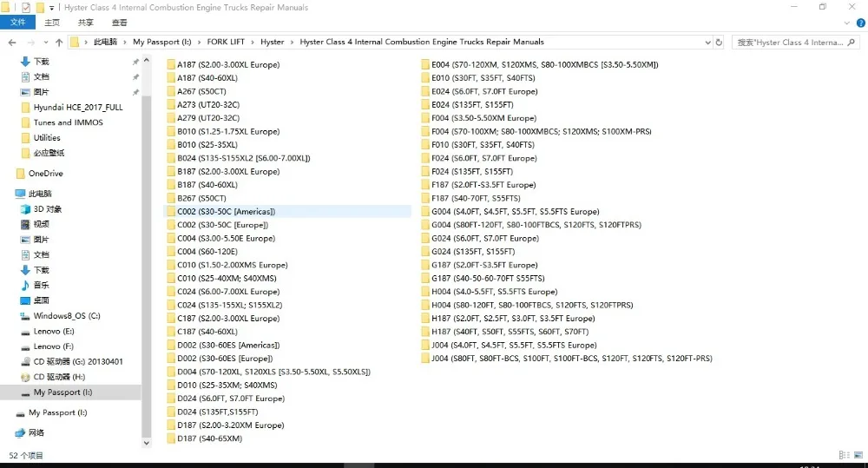Select highlighted My Passport (I:) under 此电脑
The image size is (868, 468).
coord(71,392)
